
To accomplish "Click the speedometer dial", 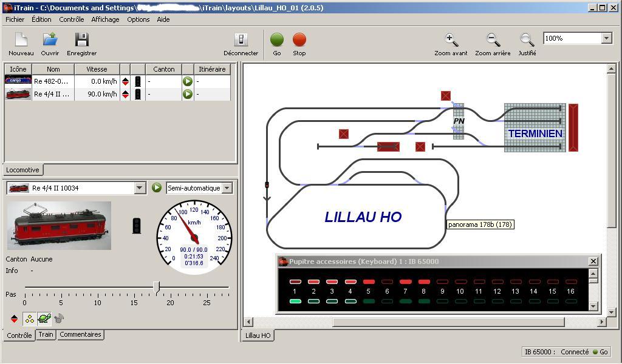I will (x=194, y=238).
